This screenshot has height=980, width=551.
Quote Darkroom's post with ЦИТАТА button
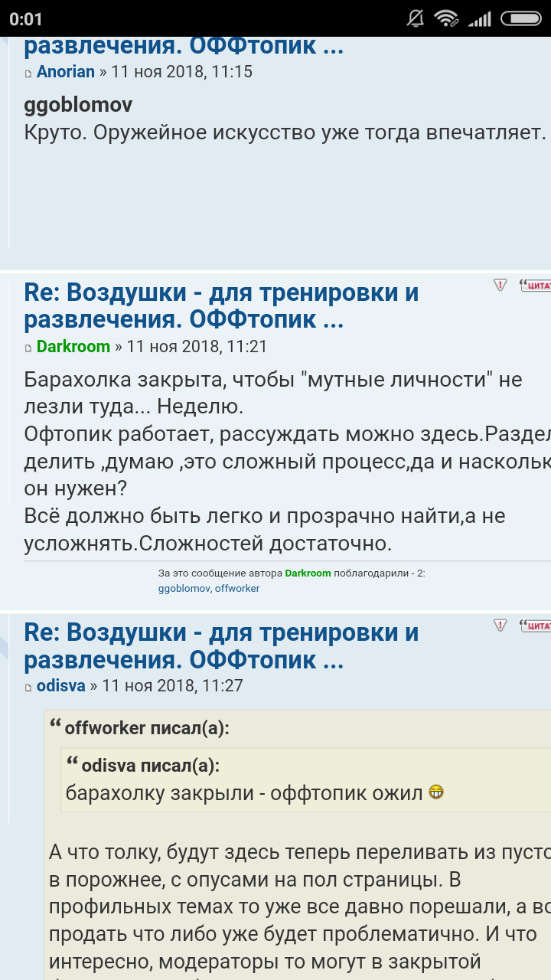coord(536,285)
